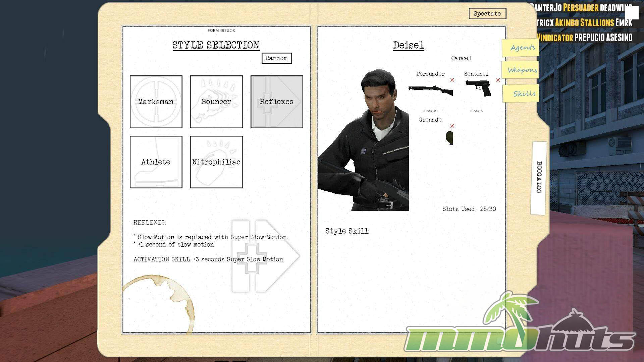Choose the Bouncer style tile
This screenshot has width=644, height=362.
tap(216, 102)
